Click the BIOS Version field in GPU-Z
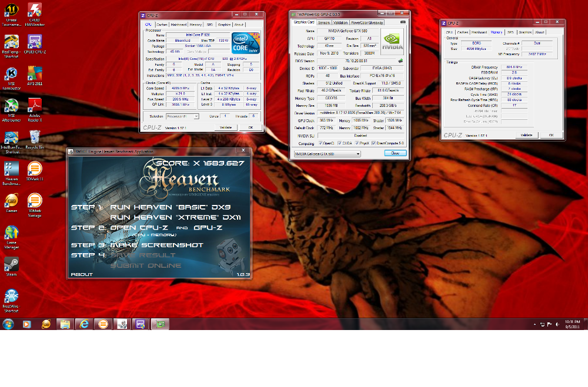This screenshot has height=387, width=588. click(356, 60)
